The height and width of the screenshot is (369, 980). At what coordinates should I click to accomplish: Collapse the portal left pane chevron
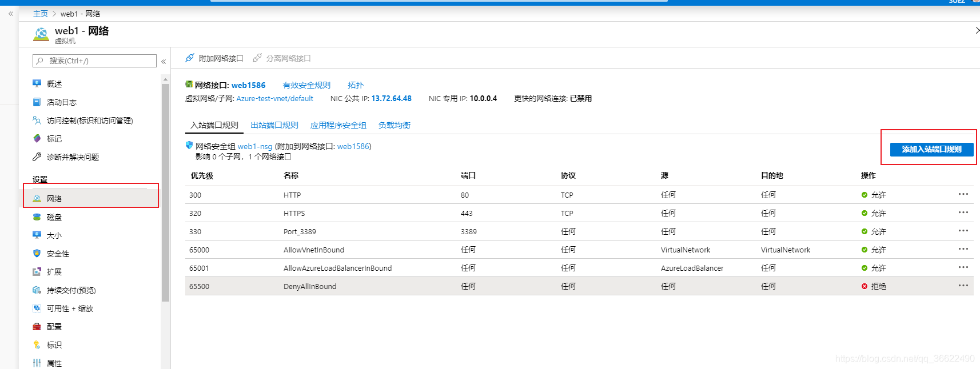(11, 14)
